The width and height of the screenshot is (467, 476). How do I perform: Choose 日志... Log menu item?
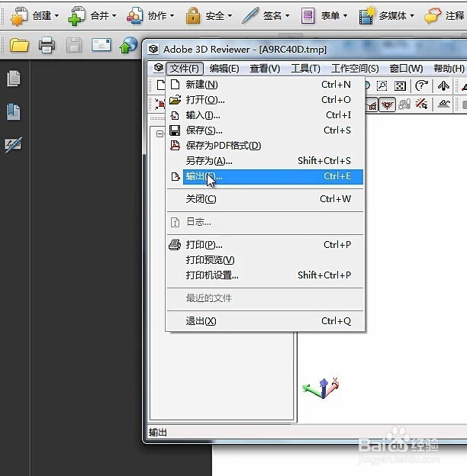(x=265, y=222)
